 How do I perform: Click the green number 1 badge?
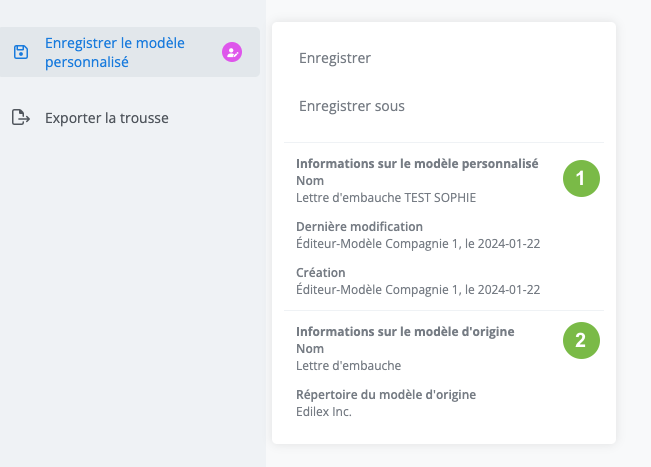[580, 178]
